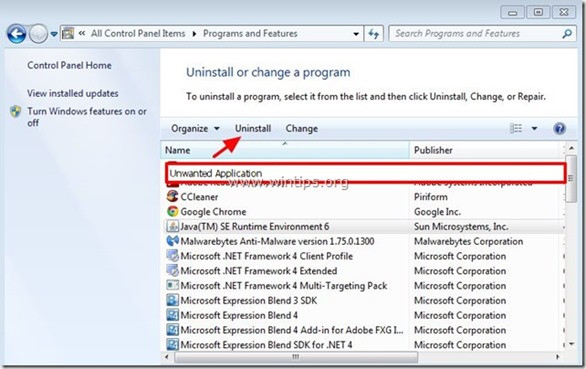The height and width of the screenshot is (369, 586).
Task: Click the Malwarebytes Anti-Malware icon
Action: pyautogui.click(x=172, y=241)
